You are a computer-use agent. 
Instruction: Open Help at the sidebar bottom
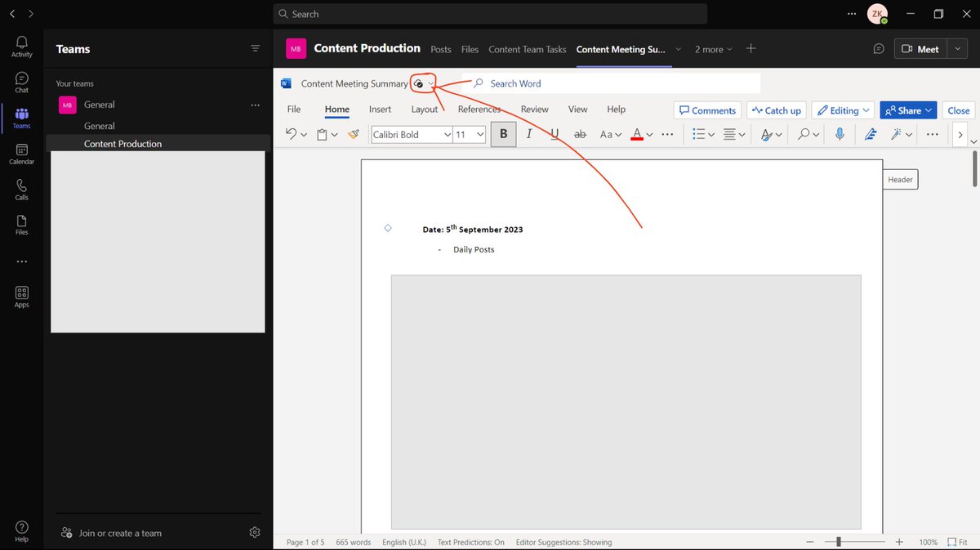click(22, 531)
